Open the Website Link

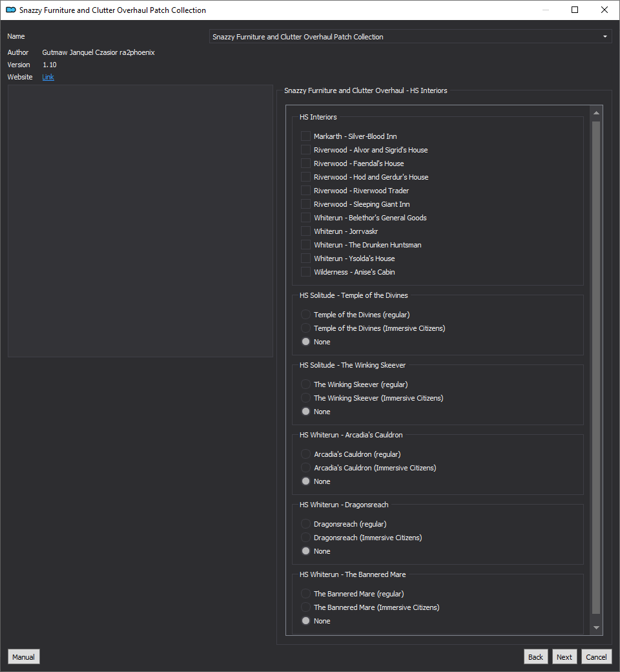[x=48, y=77]
